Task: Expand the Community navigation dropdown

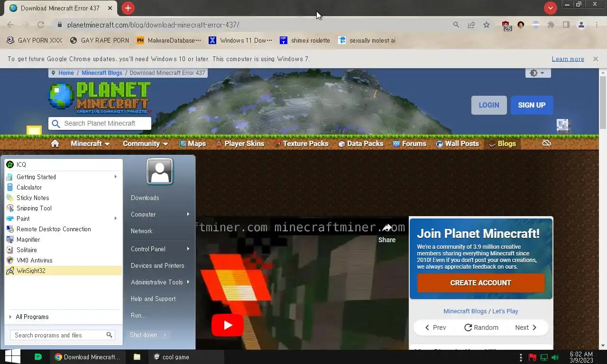Action: [145, 144]
